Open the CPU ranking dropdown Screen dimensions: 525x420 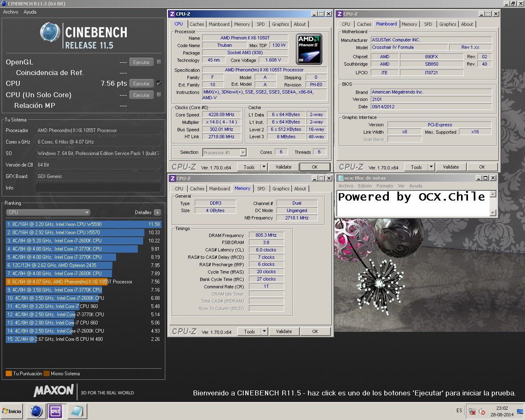coord(48,212)
